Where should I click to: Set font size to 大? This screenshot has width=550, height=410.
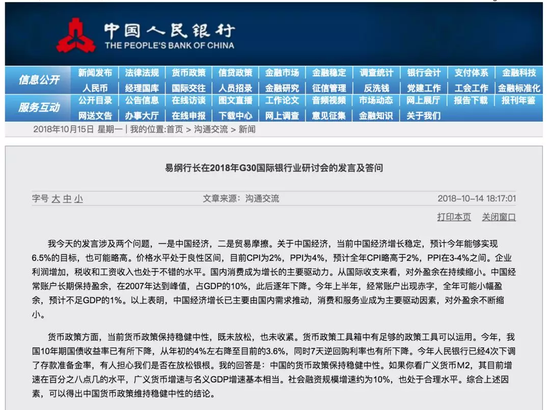click(x=56, y=199)
